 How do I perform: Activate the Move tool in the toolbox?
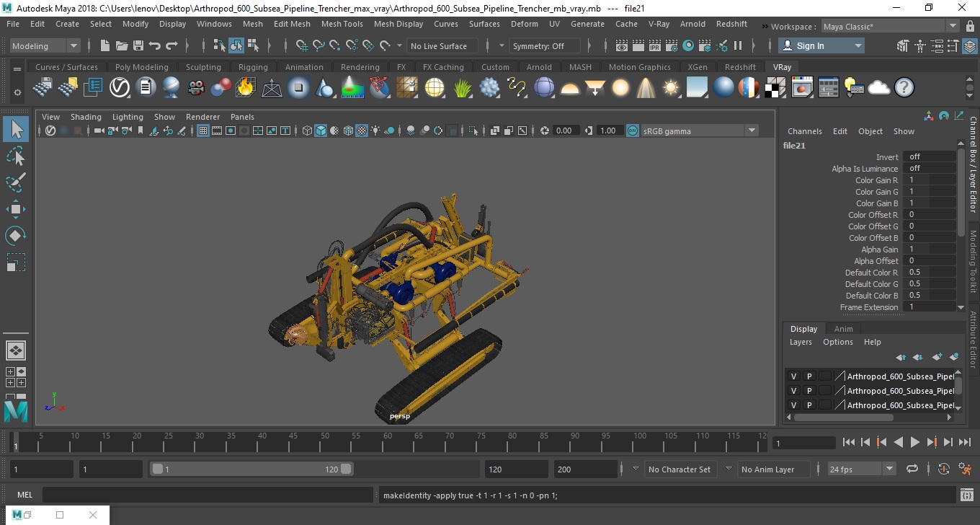coord(16,209)
